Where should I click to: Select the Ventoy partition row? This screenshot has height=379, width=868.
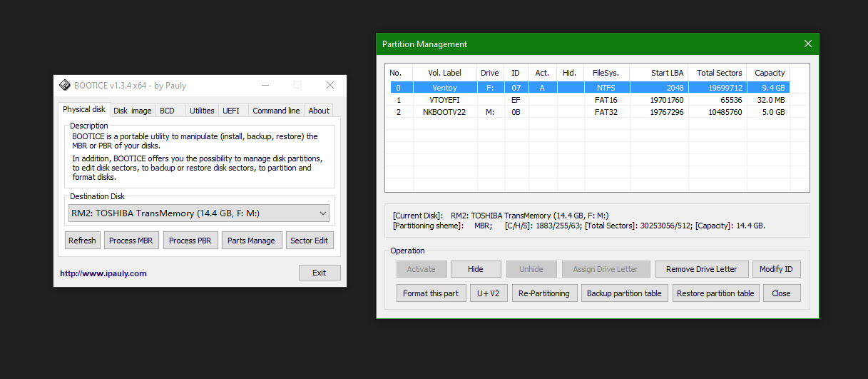click(589, 88)
